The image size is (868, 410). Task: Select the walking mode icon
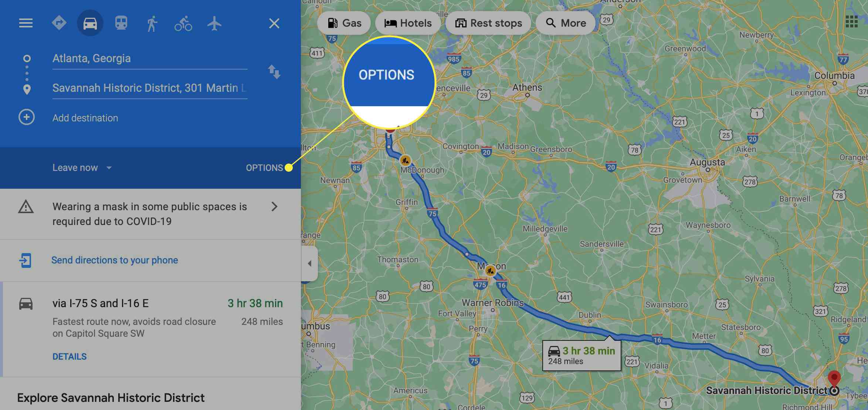152,22
